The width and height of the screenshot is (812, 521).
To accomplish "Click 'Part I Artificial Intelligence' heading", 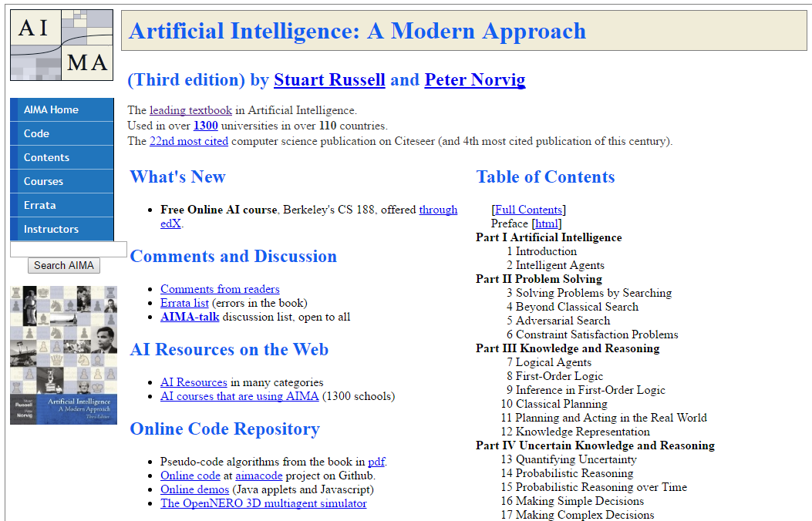I will click(548, 237).
